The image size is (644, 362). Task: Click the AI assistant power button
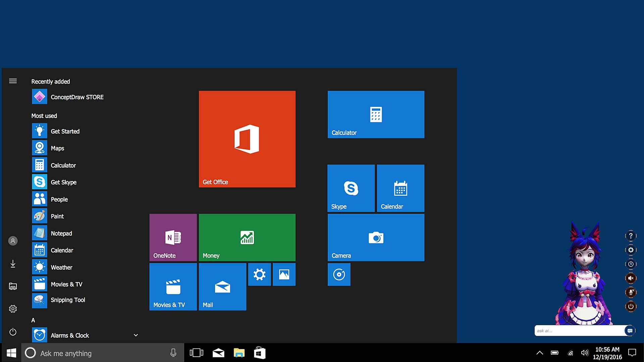tap(631, 306)
